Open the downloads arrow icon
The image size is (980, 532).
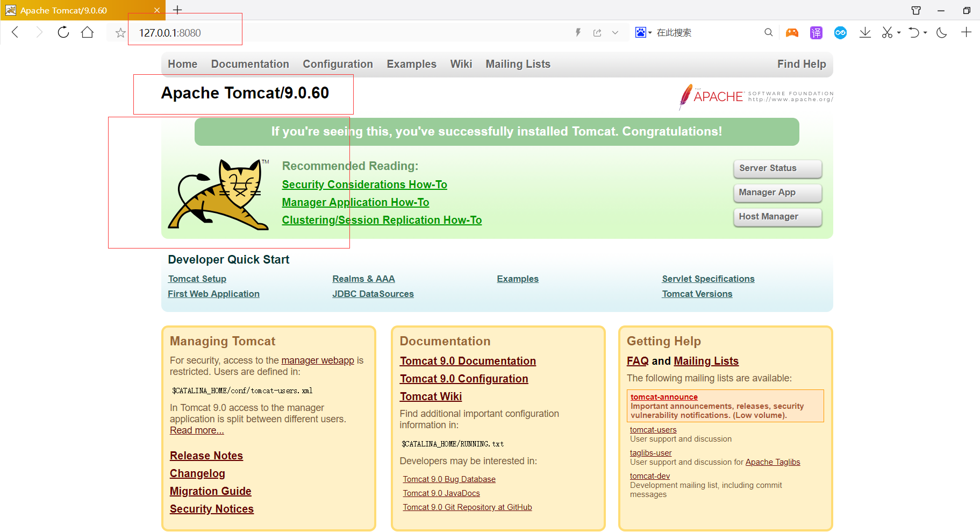865,33
